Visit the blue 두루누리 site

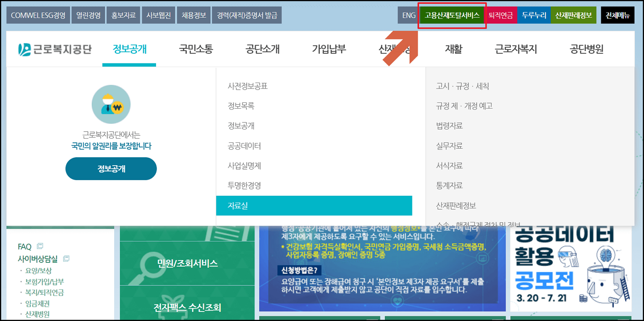pos(534,15)
